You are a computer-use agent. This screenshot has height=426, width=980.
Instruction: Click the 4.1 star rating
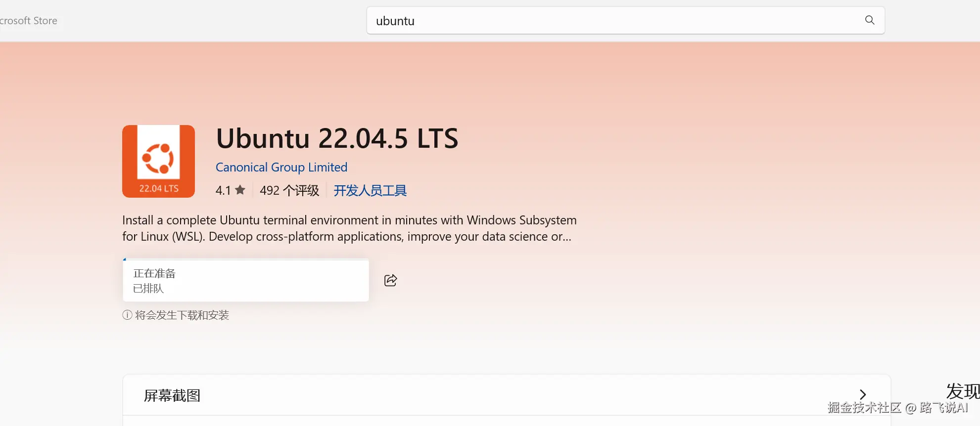230,190
